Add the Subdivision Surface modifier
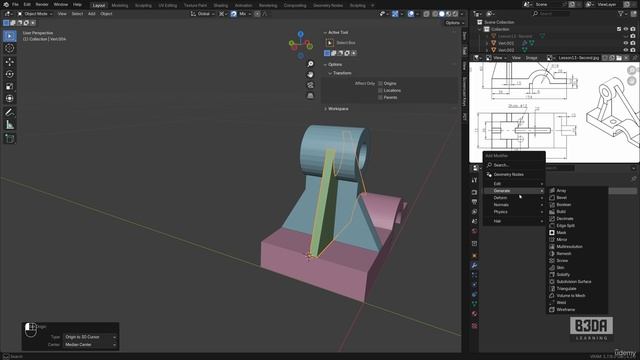 tap(577, 282)
